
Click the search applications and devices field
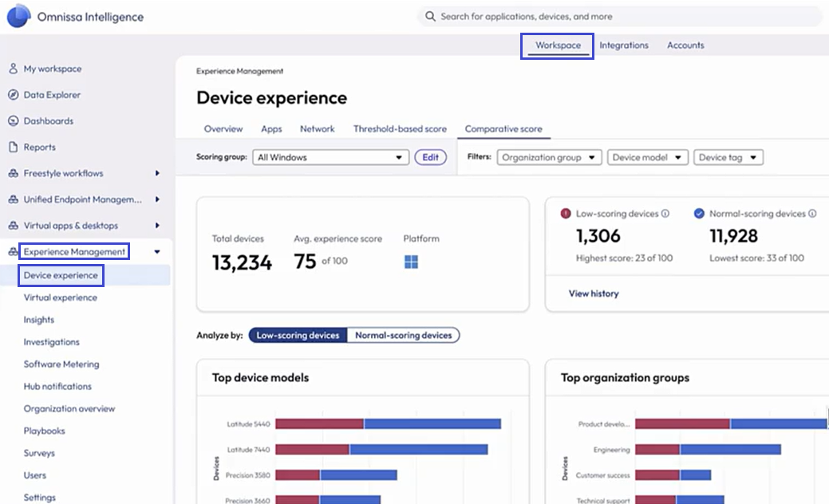pyautogui.click(x=620, y=17)
